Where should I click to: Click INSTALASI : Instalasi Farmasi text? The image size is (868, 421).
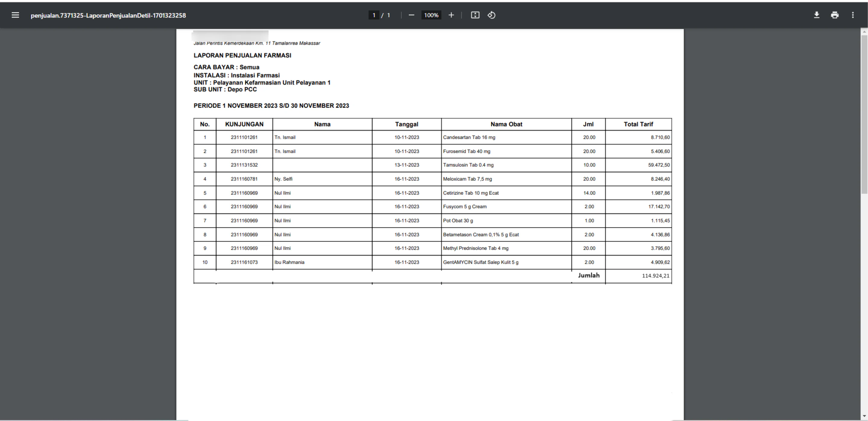(237, 75)
